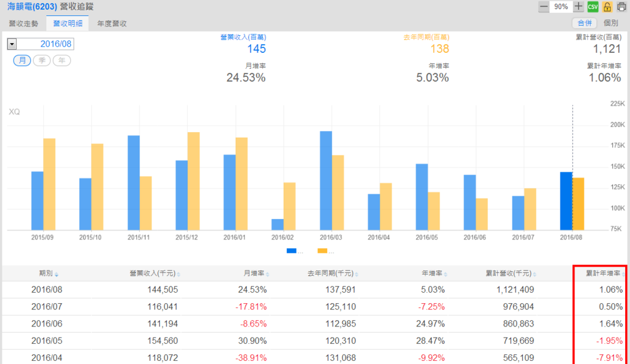Sort table by 累計年增率 column

click(x=605, y=274)
